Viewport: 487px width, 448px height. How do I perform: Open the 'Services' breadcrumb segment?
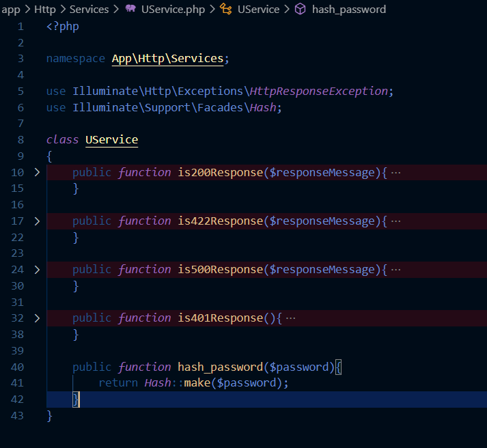click(89, 10)
